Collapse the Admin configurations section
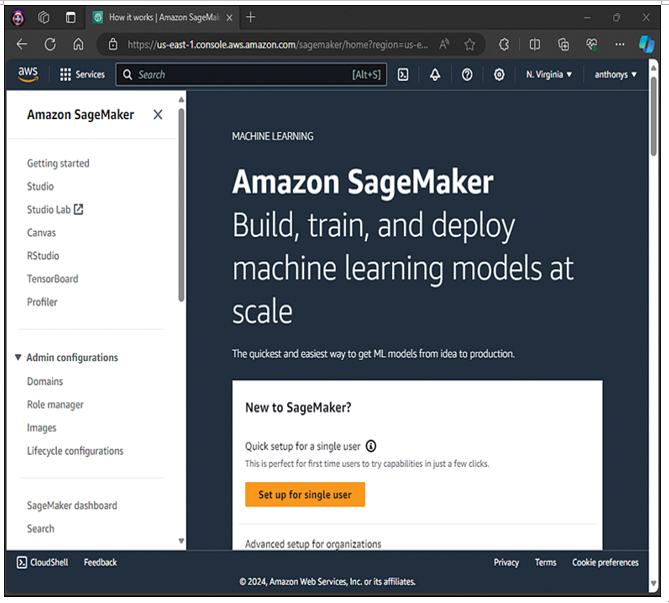This screenshot has width=669, height=603. pyautogui.click(x=18, y=357)
